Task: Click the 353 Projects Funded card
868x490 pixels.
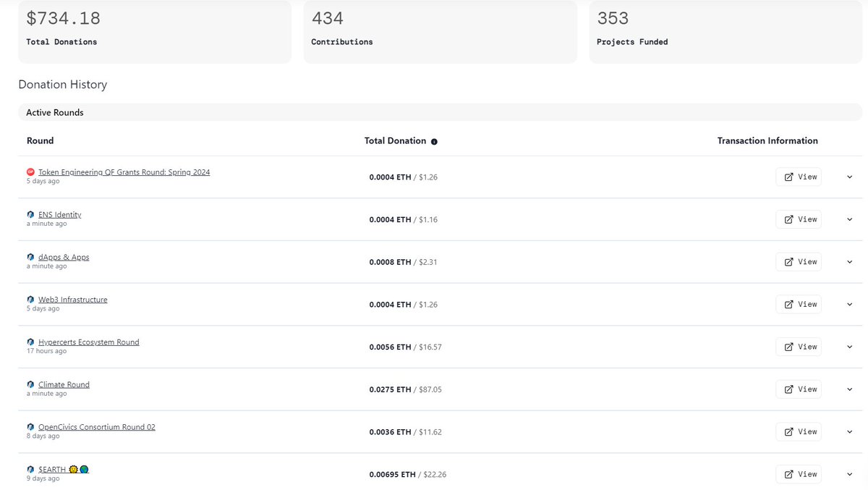Action: (726, 31)
